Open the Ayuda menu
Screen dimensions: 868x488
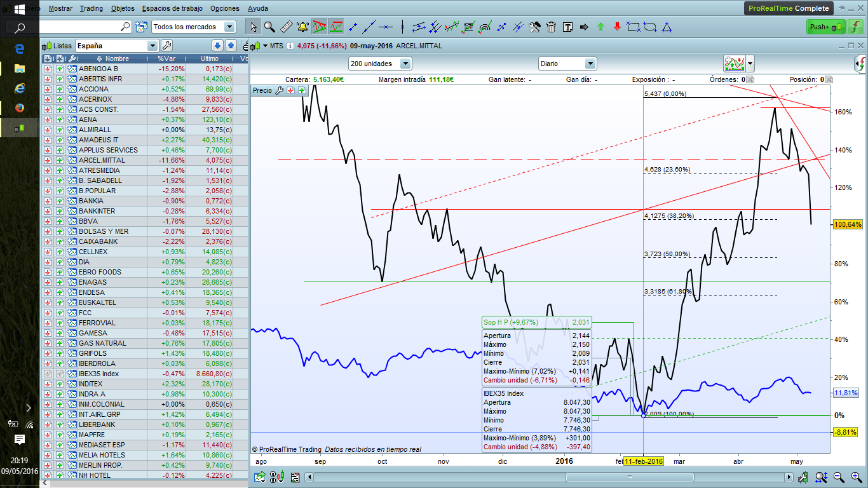(x=257, y=9)
